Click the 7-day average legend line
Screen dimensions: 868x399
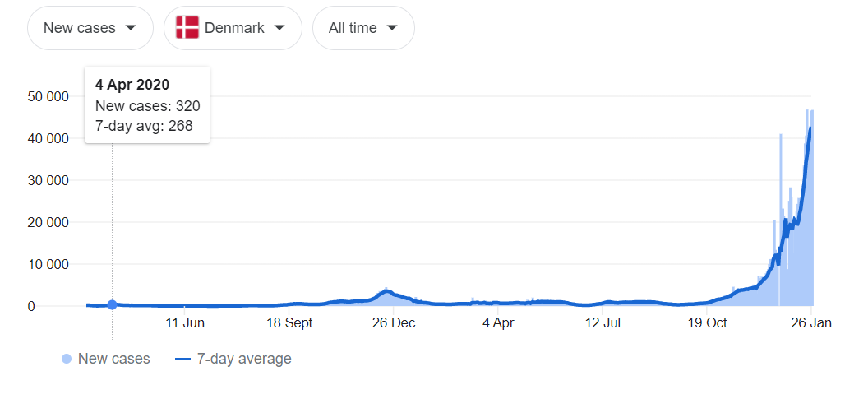tap(182, 359)
